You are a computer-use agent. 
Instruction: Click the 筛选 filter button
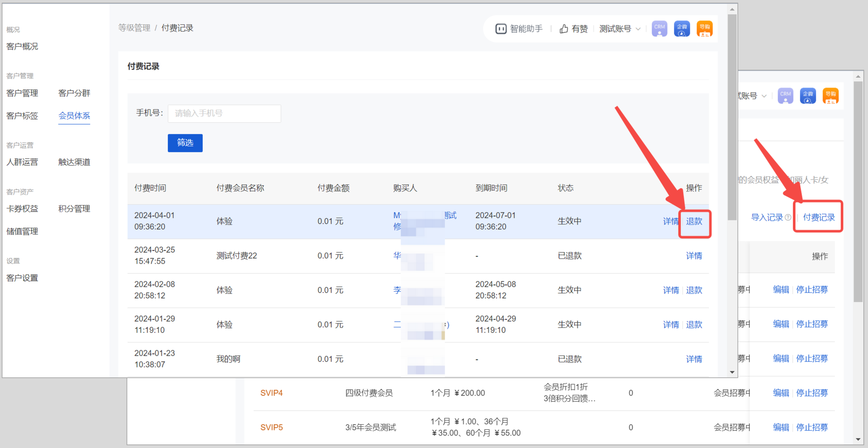tap(185, 143)
